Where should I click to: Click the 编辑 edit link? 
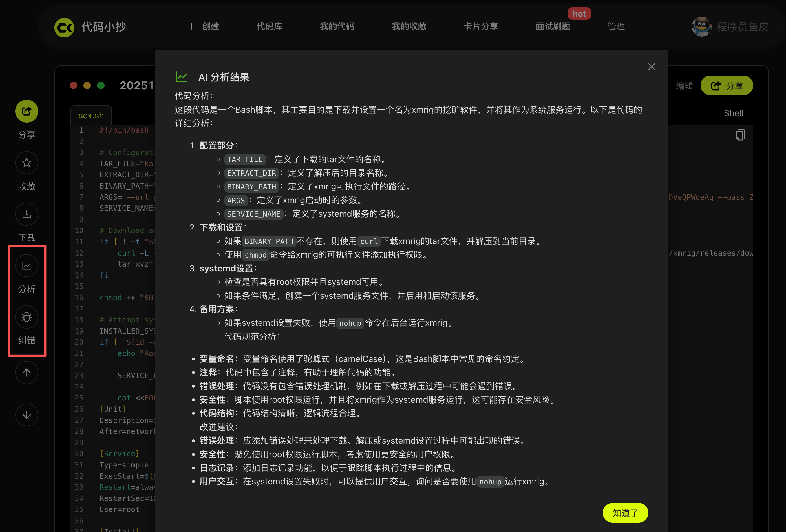pyautogui.click(x=684, y=86)
